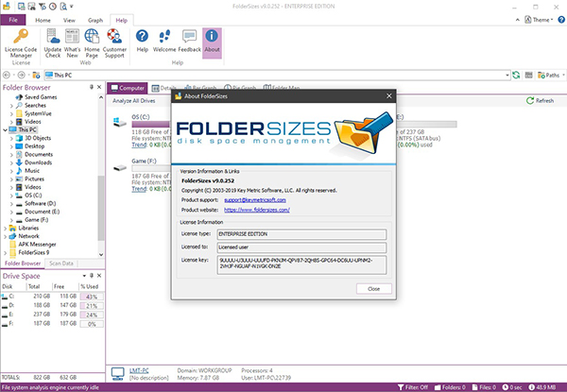Select the FolderSizes 9 folder in the tree
This screenshot has width=567, height=392.
click(x=34, y=252)
